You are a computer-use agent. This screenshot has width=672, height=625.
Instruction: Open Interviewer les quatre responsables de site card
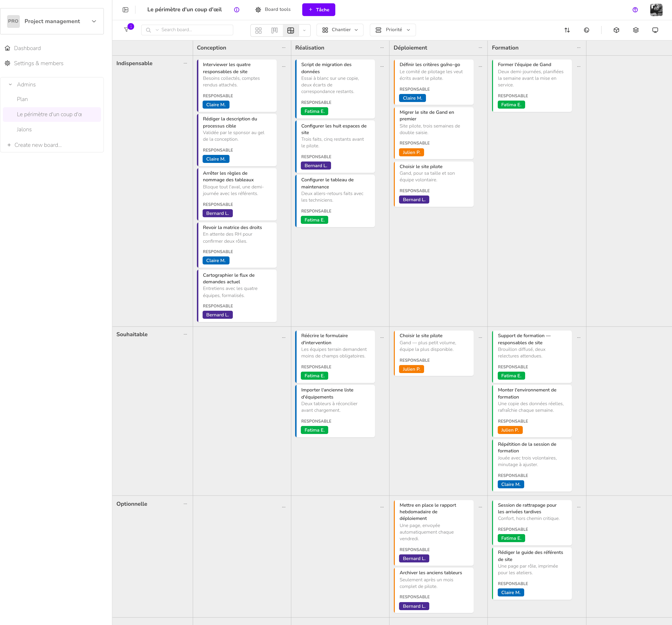coord(237,85)
